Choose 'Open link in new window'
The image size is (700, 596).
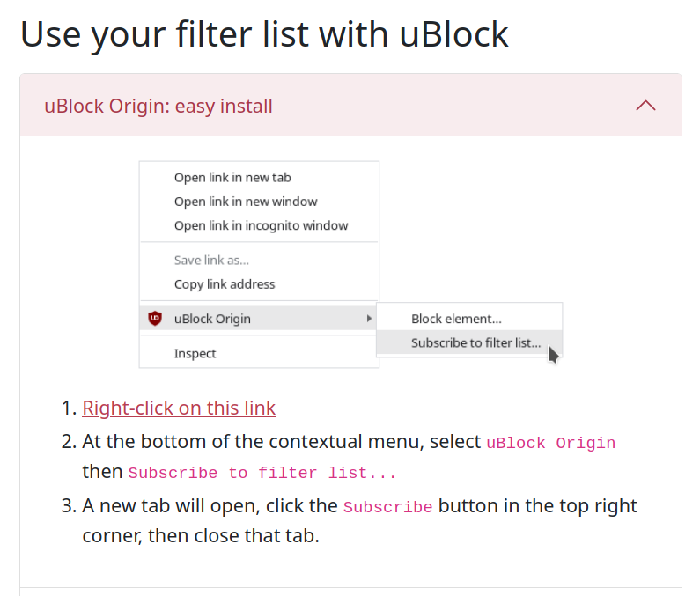[246, 202]
